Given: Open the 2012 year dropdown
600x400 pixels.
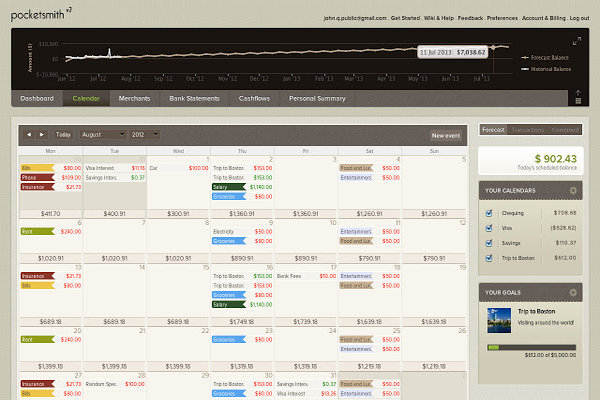Looking at the screenshot, I should coord(144,134).
